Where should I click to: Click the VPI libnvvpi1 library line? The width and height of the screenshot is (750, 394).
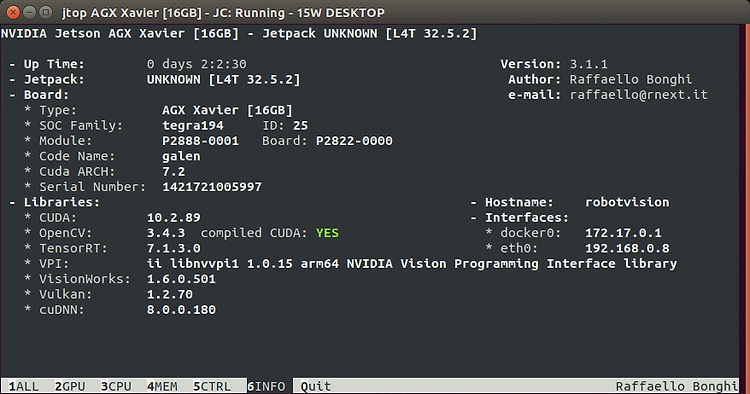412,264
